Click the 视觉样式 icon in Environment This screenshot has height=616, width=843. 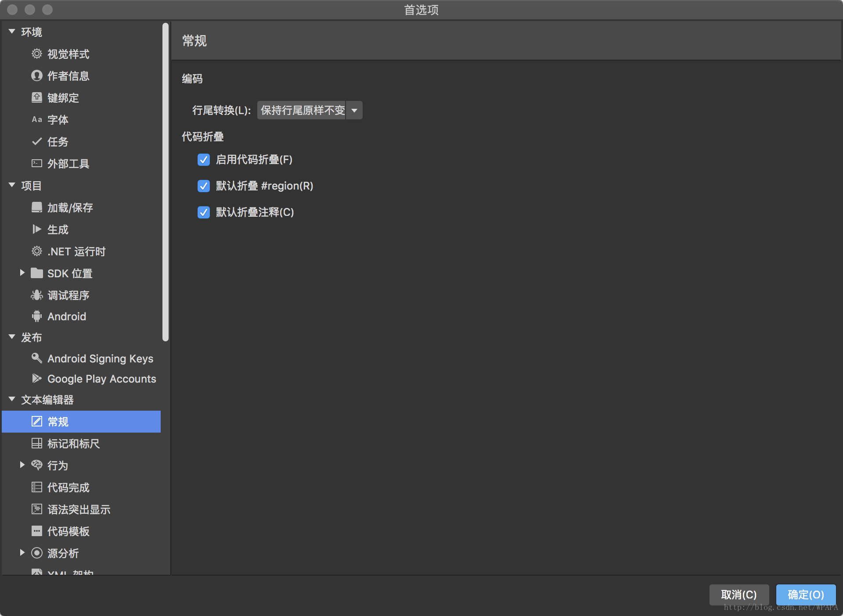(36, 54)
